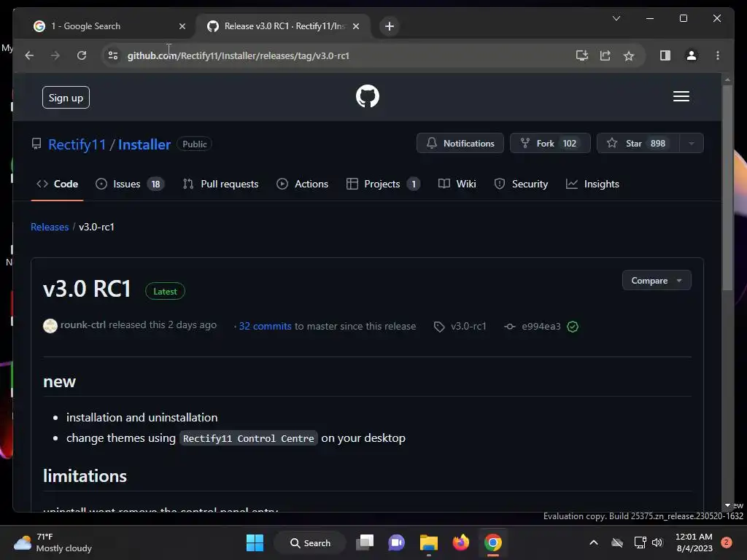Open volume control in system tray

click(x=657, y=542)
